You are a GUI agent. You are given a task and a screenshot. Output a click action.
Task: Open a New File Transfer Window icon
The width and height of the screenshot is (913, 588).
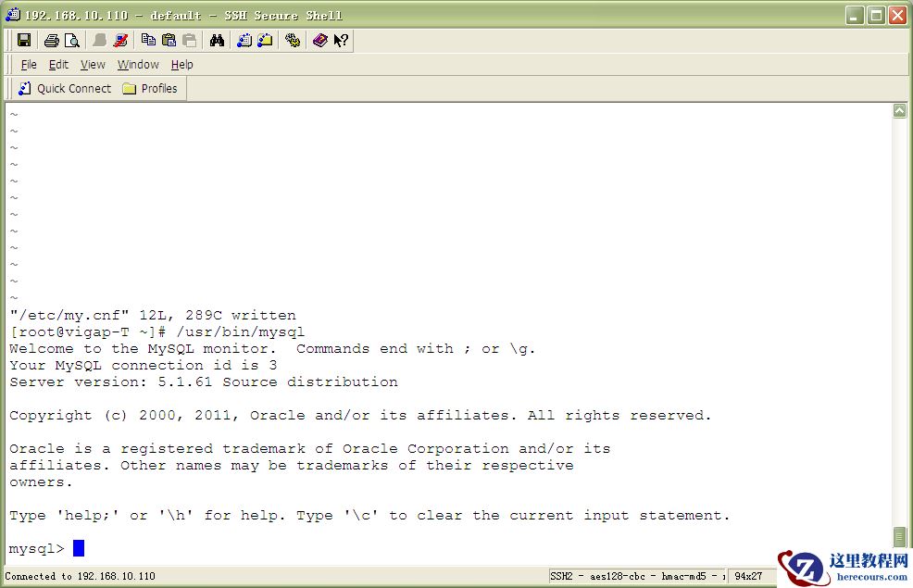point(265,40)
